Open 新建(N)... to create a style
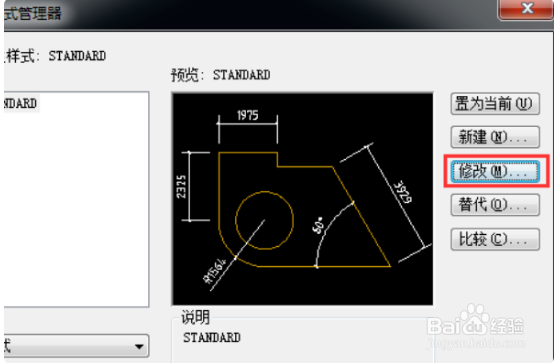557x363 pixels. point(495,137)
